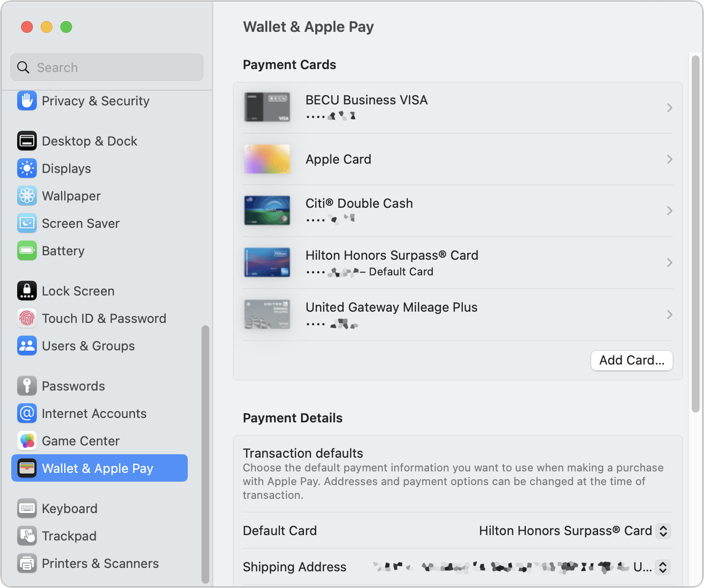Image resolution: width=704 pixels, height=588 pixels.
Task: Open Privacy & Security settings via hand icon
Action: (26, 101)
